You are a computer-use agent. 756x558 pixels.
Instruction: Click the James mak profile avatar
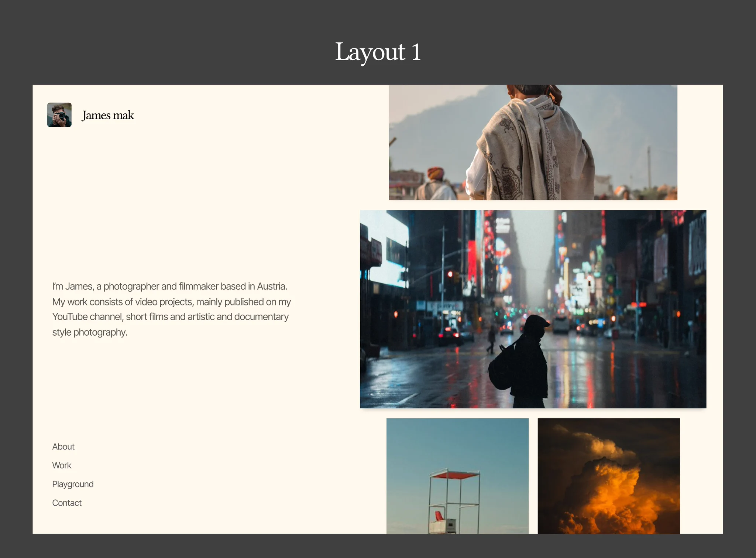click(59, 115)
